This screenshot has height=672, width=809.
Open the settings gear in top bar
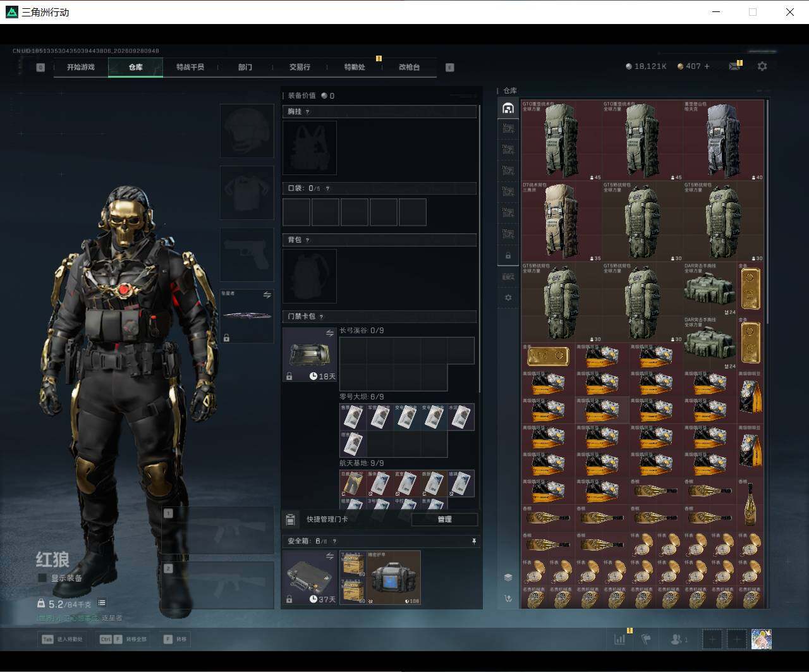762,66
